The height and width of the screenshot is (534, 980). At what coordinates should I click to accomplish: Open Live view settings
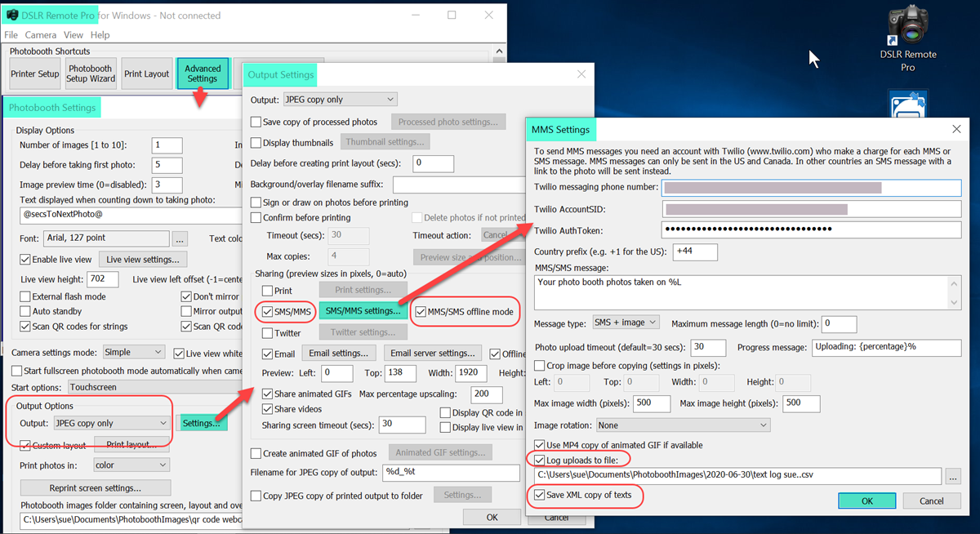point(143,260)
